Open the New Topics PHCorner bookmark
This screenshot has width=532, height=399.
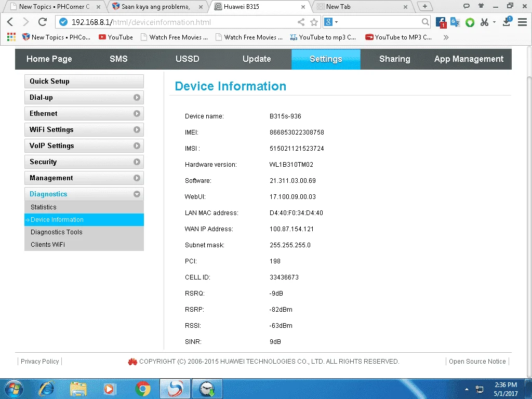pyautogui.click(x=56, y=37)
